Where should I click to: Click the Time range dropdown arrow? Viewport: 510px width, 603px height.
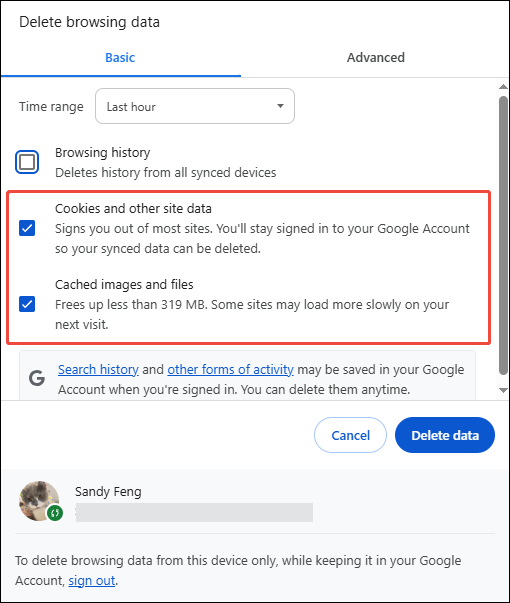point(280,106)
